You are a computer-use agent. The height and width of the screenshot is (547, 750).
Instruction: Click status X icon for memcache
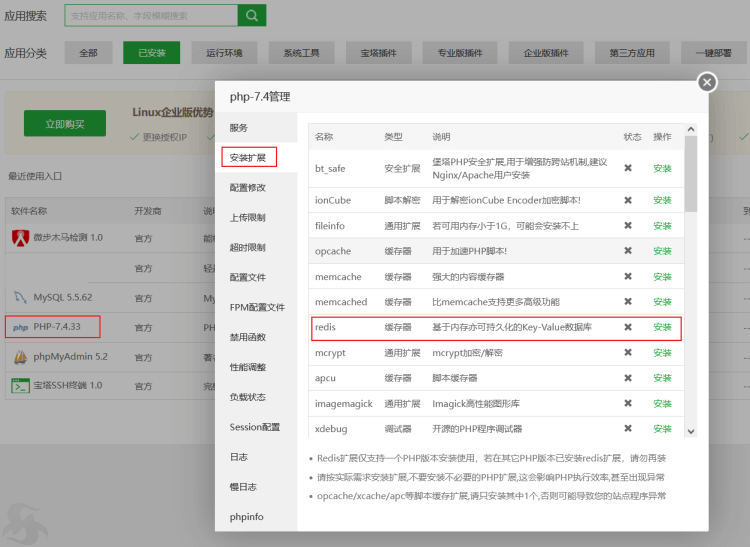(628, 276)
